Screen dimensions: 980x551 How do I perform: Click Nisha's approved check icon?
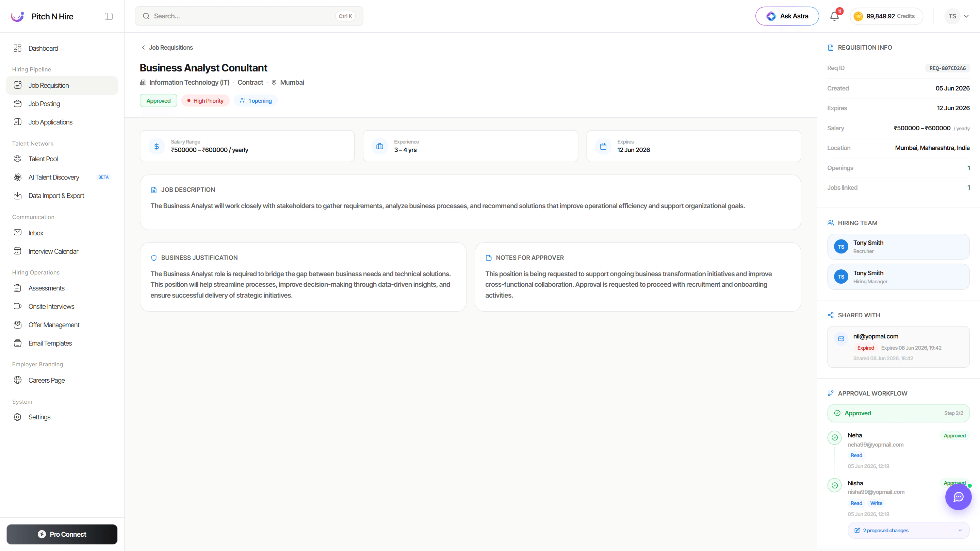click(x=835, y=485)
